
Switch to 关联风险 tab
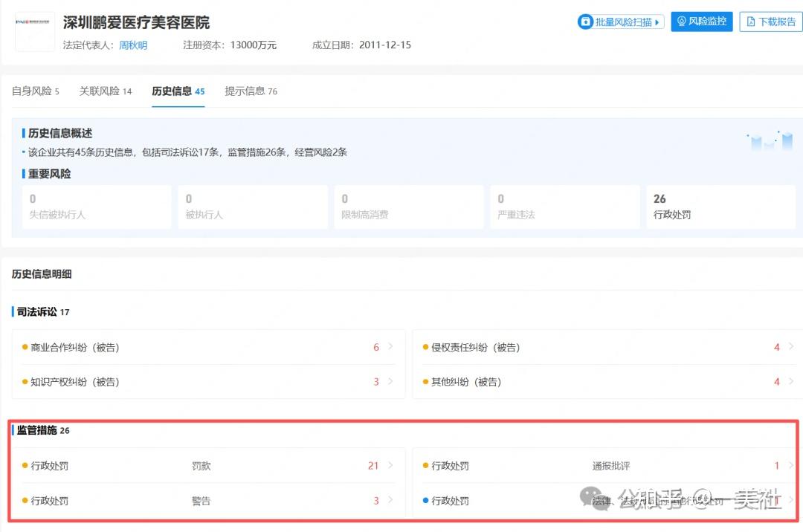click(106, 91)
